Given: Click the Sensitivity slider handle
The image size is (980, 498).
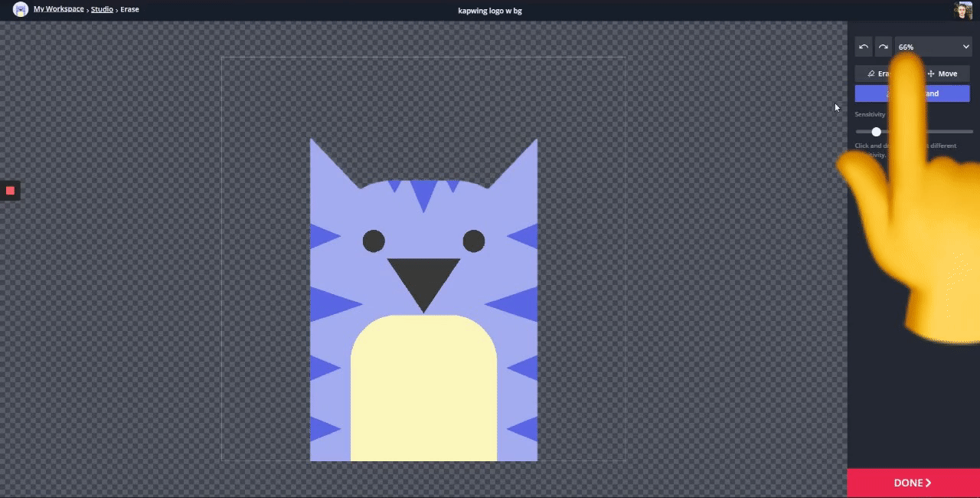Looking at the screenshot, I should pyautogui.click(x=876, y=132).
